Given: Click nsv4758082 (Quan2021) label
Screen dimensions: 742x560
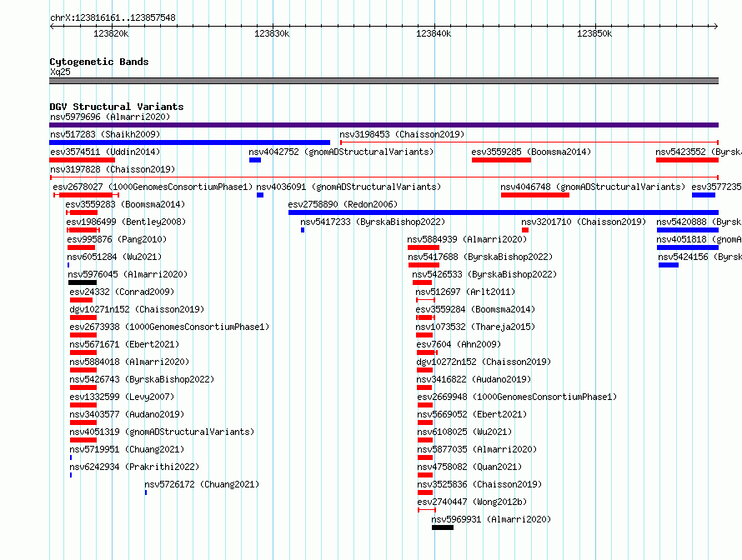Looking at the screenshot, I should click(x=469, y=467).
